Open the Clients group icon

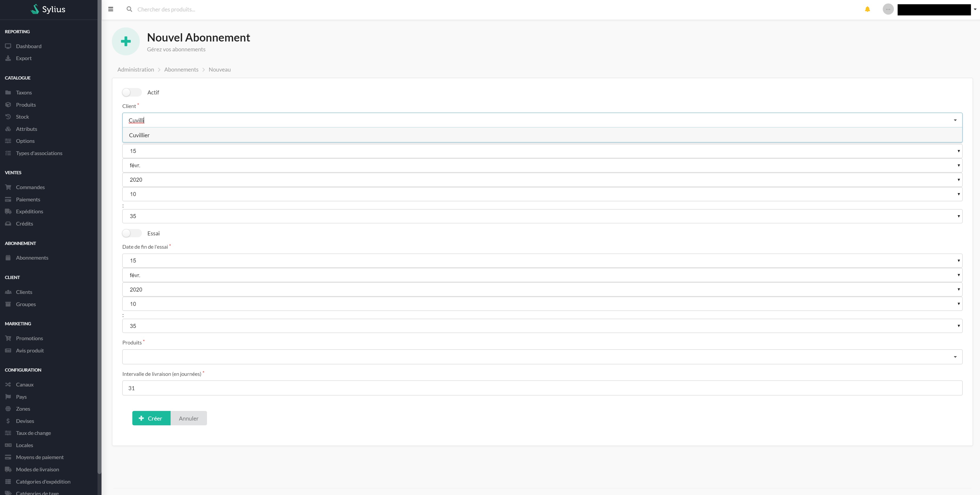8,292
